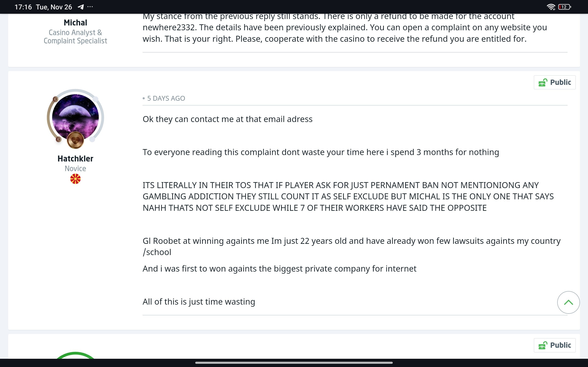Tap the '5 DAYS AGO' post timestamp
This screenshot has height=367, width=588.
point(166,98)
